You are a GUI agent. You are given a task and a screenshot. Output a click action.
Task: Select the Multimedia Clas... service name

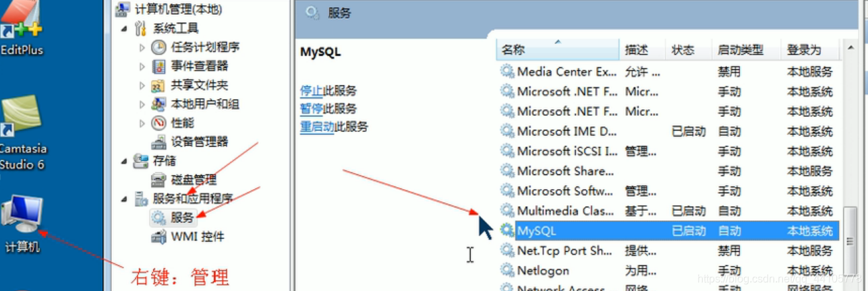[x=566, y=211]
